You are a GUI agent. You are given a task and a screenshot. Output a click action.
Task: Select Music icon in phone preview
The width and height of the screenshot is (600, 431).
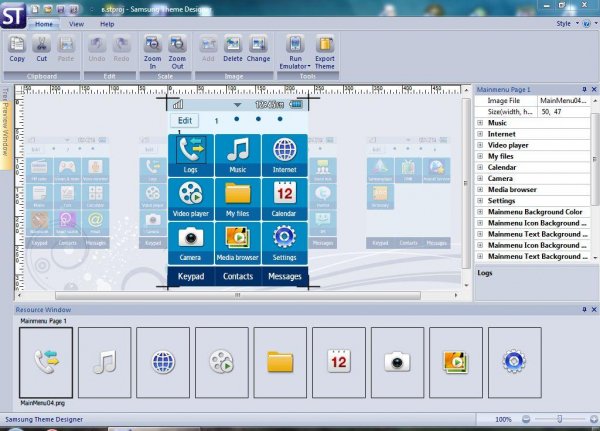tap(238, 150)
